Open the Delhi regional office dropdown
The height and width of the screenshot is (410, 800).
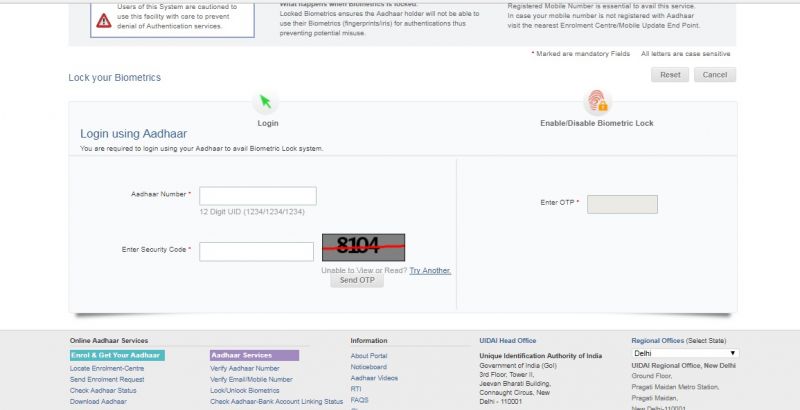685,353
